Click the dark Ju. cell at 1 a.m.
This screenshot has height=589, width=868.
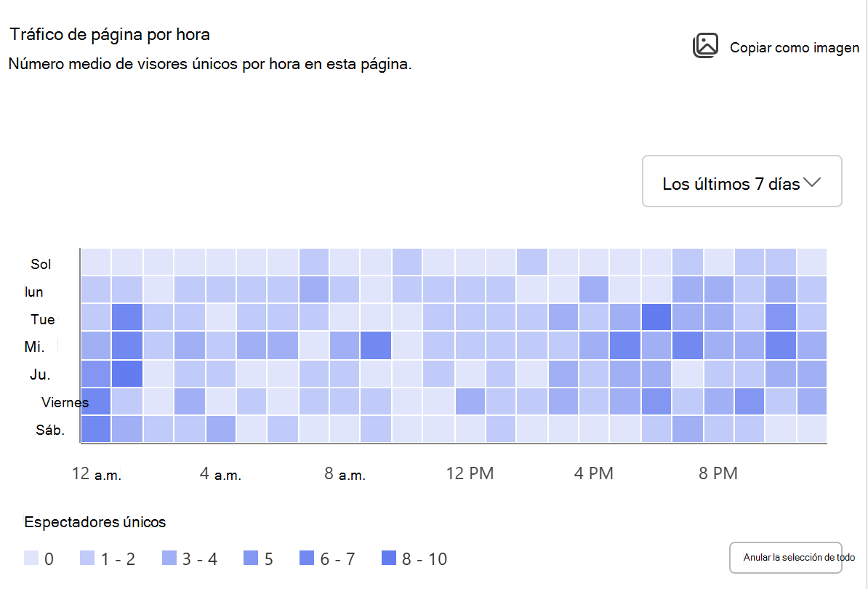[127, 374]
